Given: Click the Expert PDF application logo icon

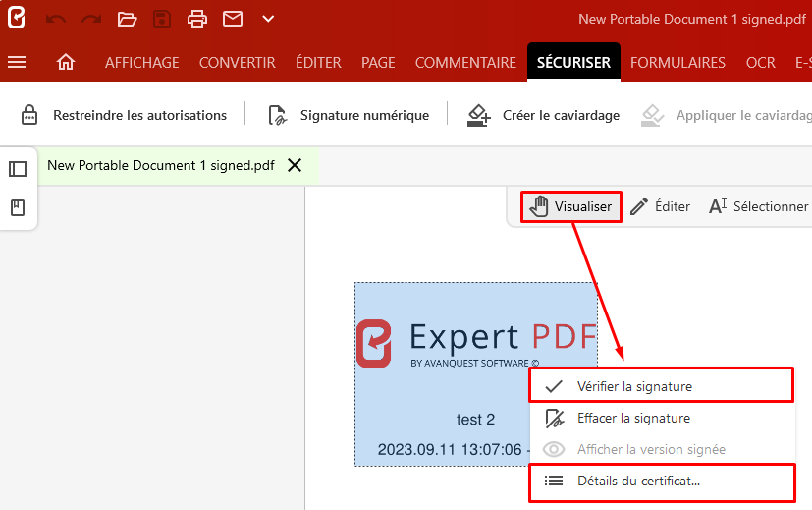Looking at the screenshot, I should pos(16,18).
